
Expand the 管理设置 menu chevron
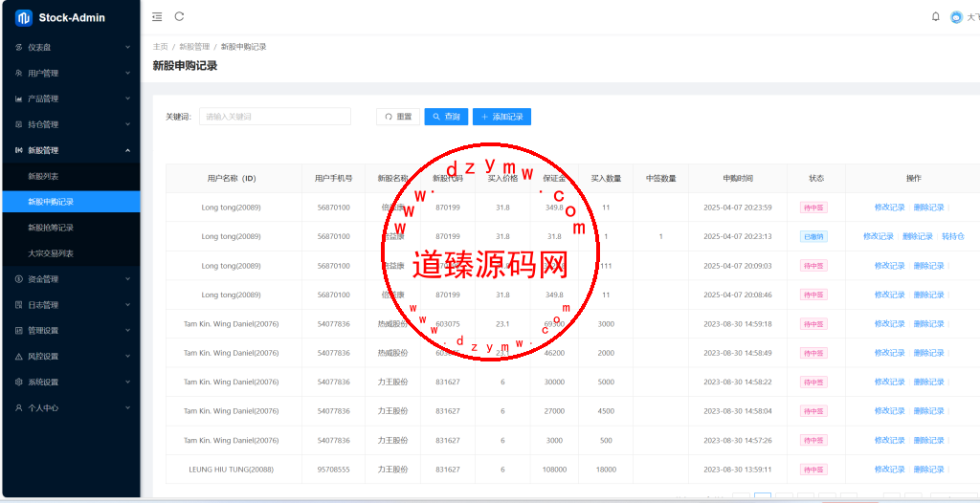[127, 331]
